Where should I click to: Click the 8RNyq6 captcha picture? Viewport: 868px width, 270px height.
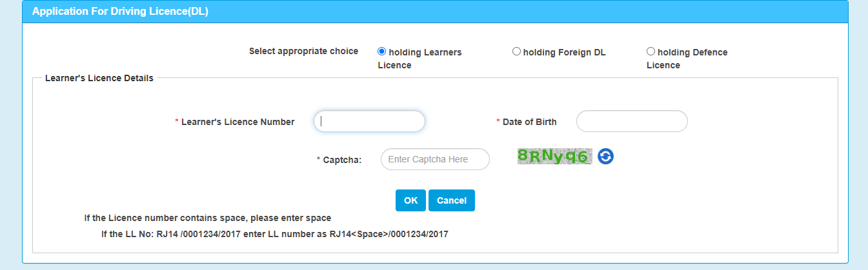[x=554, y=157]
